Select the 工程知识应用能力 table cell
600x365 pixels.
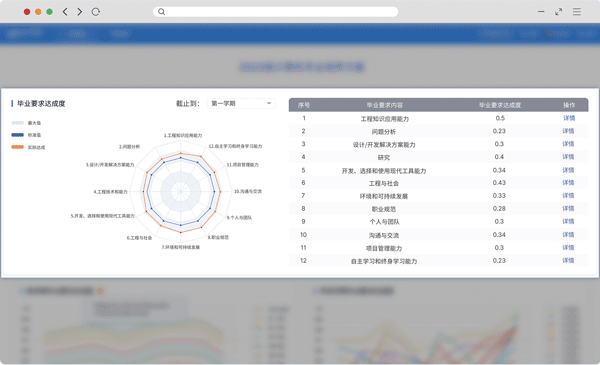pos(384,119)
